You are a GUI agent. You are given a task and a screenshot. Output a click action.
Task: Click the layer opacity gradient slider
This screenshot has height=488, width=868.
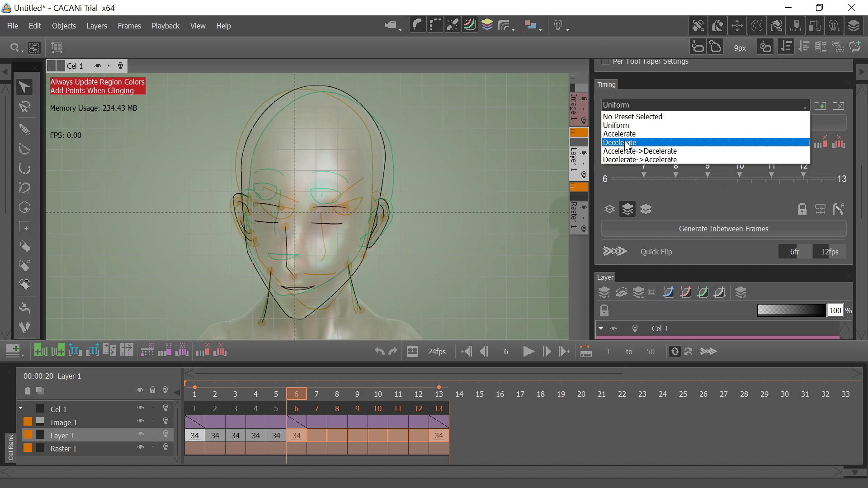click(x=791, y=310)
